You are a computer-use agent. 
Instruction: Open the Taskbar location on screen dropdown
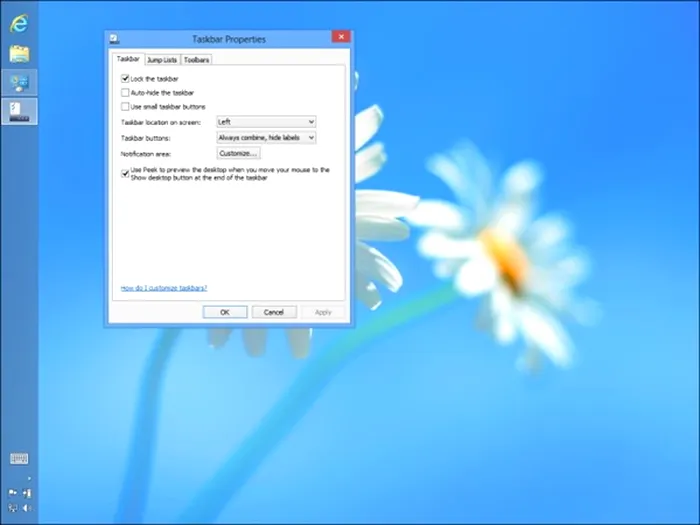266,122
